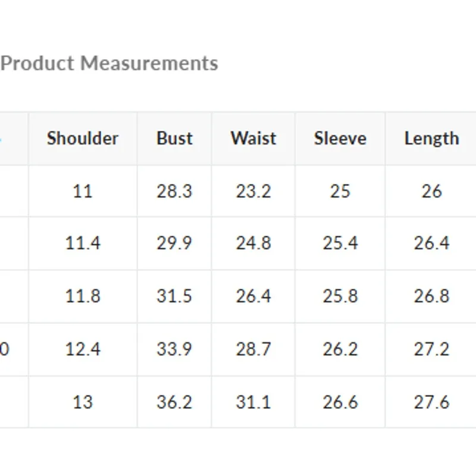Select the Bust value 28.3

(x=174, y=191)
